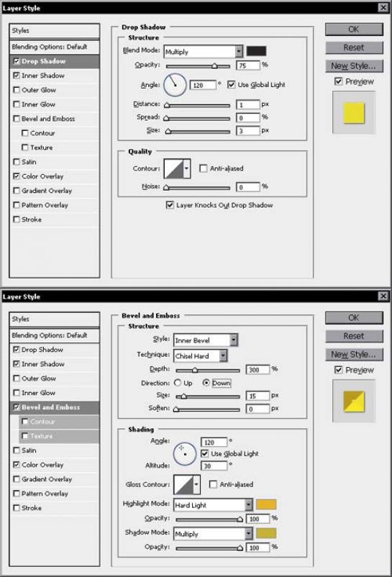
Task: Select Gradient Overlay in the top styles list
Action: coord(46,191)
